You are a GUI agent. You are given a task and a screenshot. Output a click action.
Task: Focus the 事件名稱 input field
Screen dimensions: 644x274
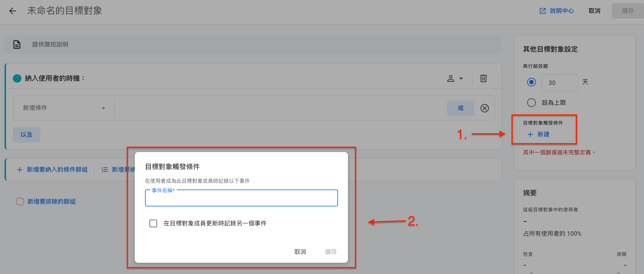(241, 198)
